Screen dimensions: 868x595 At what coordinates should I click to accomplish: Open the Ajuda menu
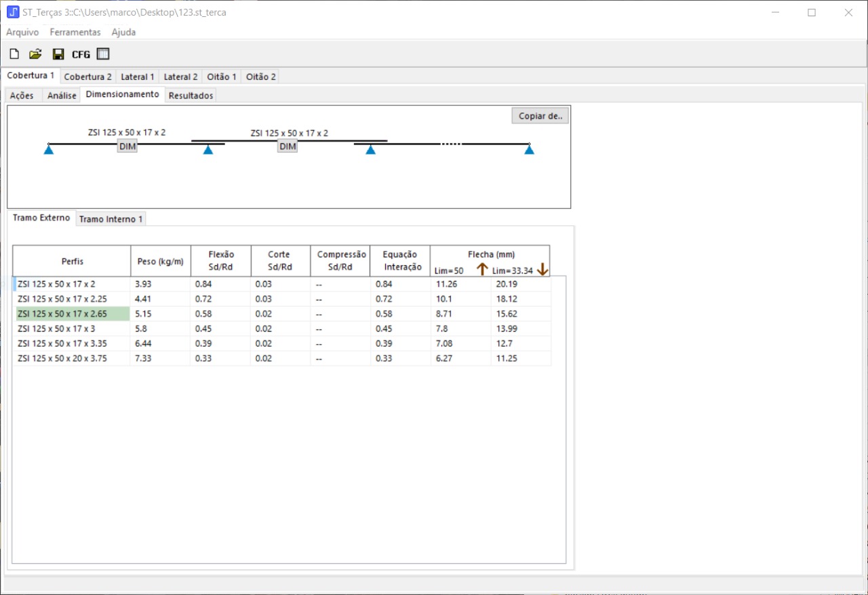123,32
